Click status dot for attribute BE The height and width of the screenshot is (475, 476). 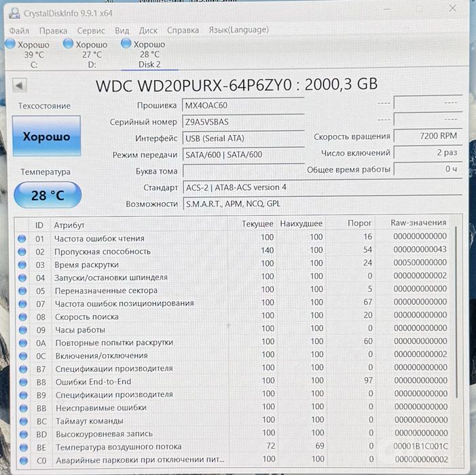point(24,447)
